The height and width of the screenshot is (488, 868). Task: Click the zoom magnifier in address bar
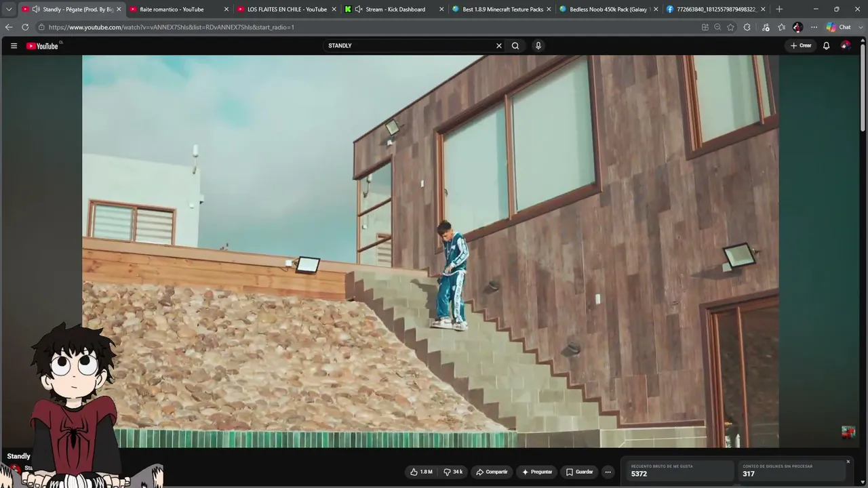click(x=717, y=27)
